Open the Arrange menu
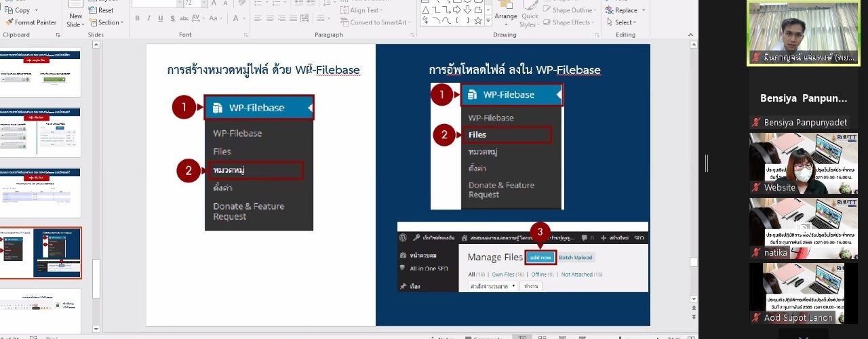The width and height of the screenshot is (868, 339). coord(505,14)
